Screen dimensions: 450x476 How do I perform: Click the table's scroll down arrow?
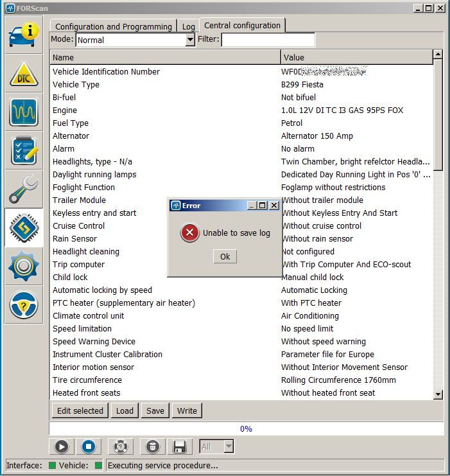point(438,394)
